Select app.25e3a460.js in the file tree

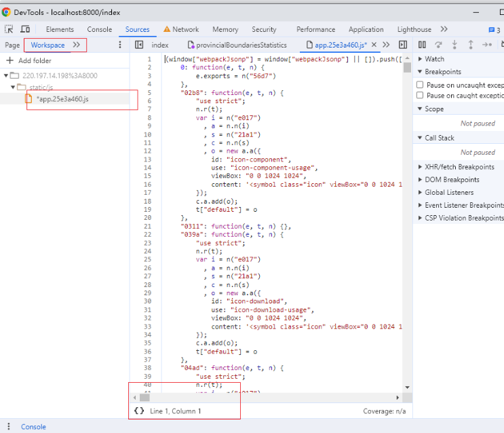pyautogui.click(x=62, y=99)
